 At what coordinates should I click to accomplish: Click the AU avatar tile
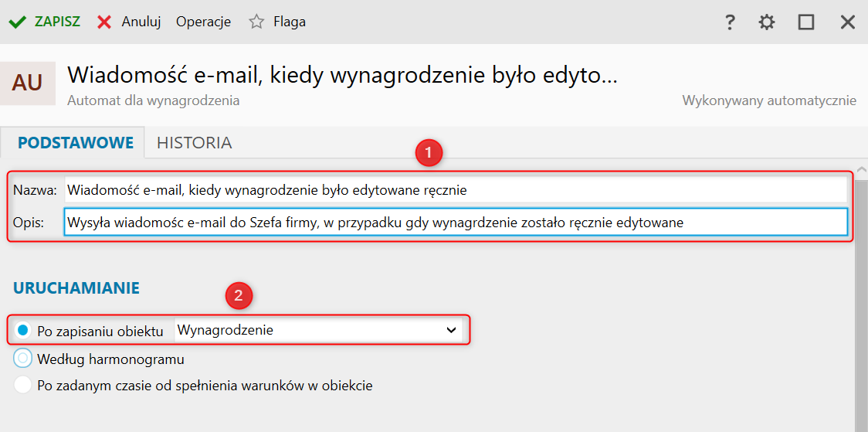(x=28, y=83)
